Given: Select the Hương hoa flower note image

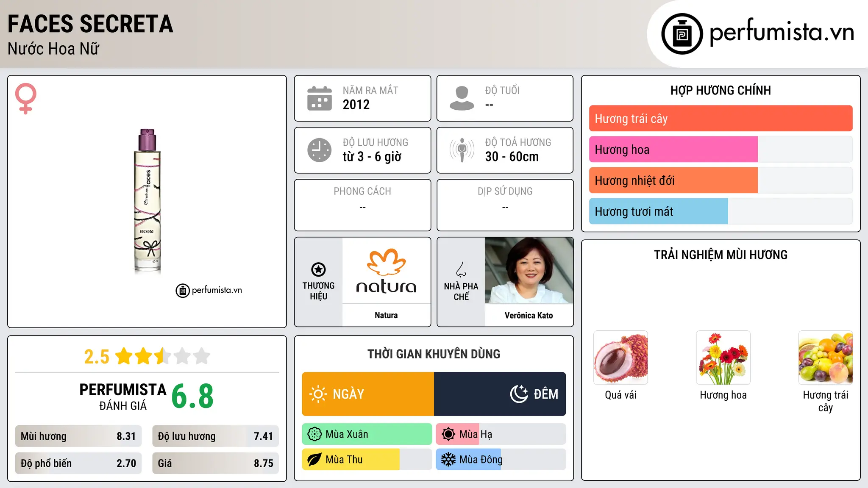Looking at the screenshot, I should 723,358.
